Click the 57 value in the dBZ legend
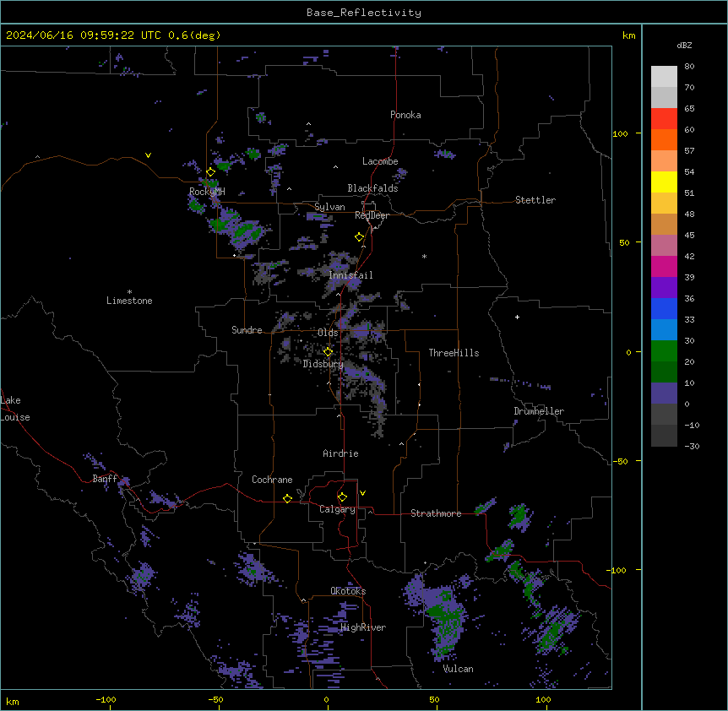Screen dimensions: 728x711 [x=689, y=151]
